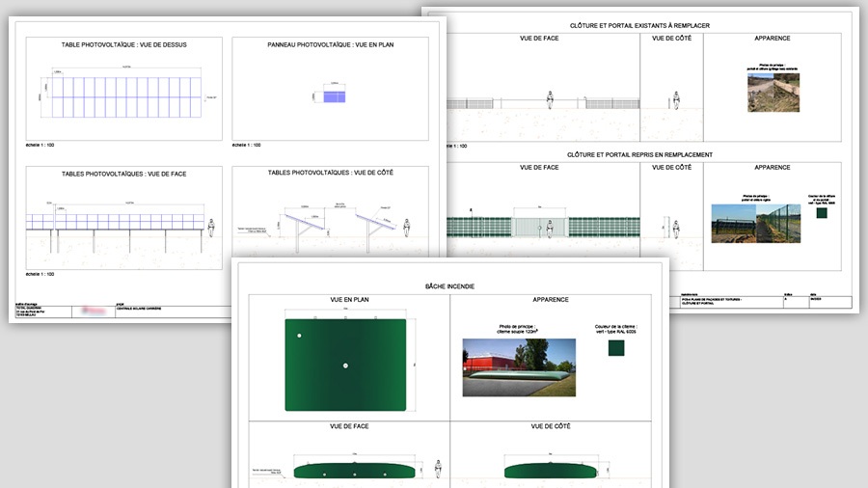Select the green fire tank plan drawing

(x=345, y=366)
